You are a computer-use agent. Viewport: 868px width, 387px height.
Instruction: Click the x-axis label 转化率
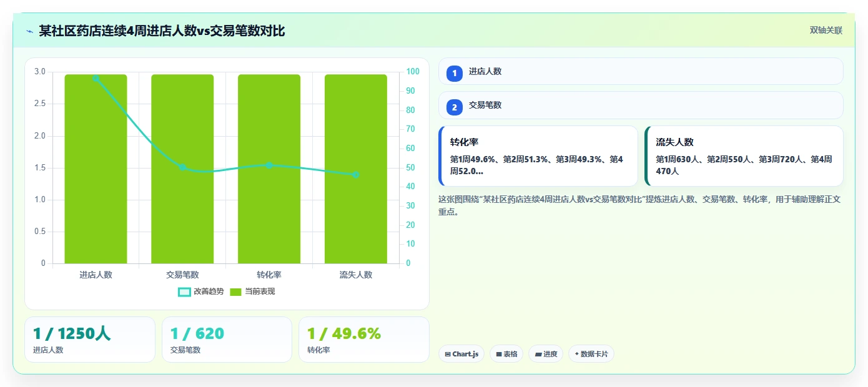(x=269, y=275)
